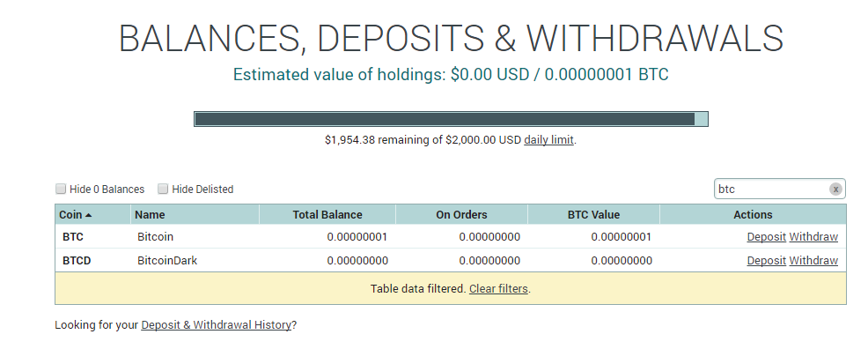Click the daily limit progress bar
The height and width of the screenshot is (364, 868).
pyautogui.click(x=451, y=119)
